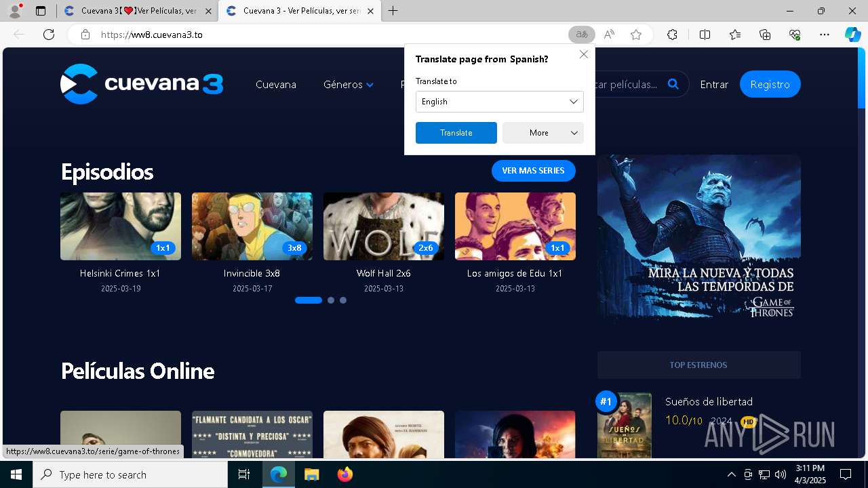The image size is (868, 488).
Task: Add this page to favorites star
Action: 636,35
